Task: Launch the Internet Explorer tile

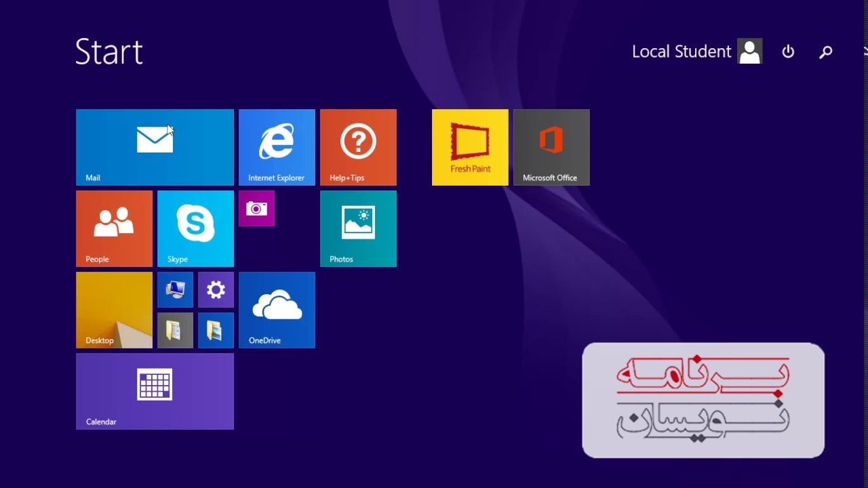Action: (x=277, y=147)
